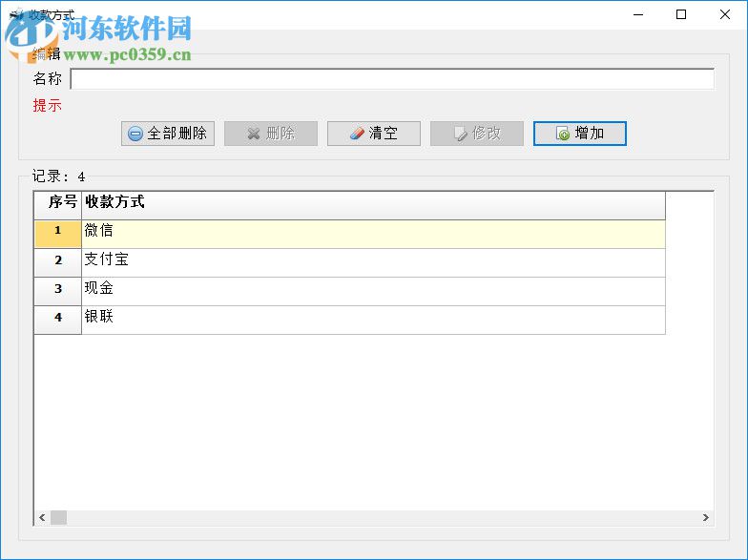
Task: Click row header number 4
Action: (x=57, y=321)
